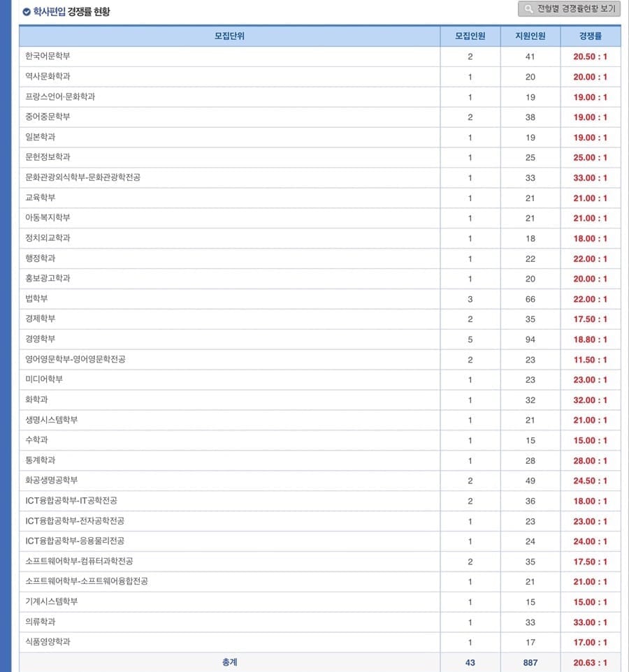Click the 전형별 경쟁률현황 보기 button
The image size is (629, 672).
coord(569,8)
